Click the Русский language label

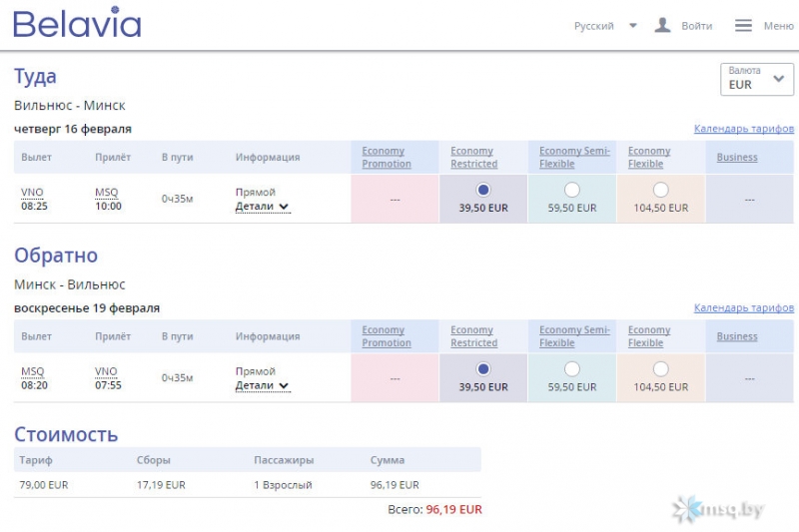[x=593, y=26]
